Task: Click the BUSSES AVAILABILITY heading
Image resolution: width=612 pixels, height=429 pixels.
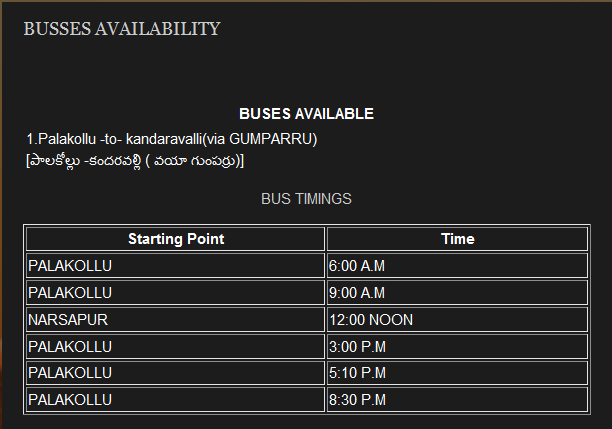Action: click(122, 29)
